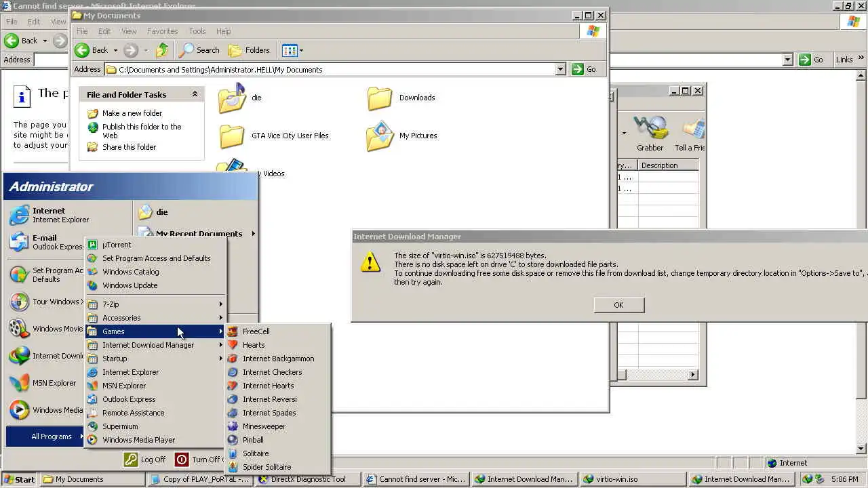Open µTorrent from programs list
The image size is (868, 488).
pyautogui.click(x=155, y=245)
